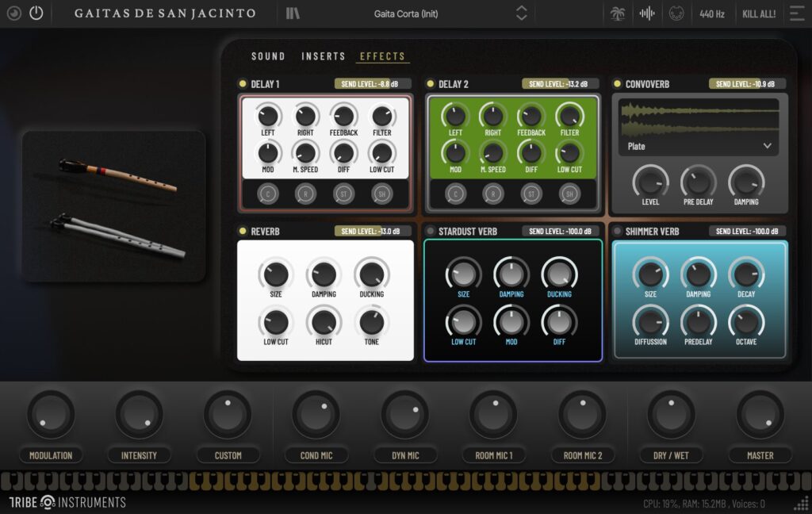Click the KILL ALL! button
The height and width of the screenshot is (514, 812).
click(x=759, y=14)
